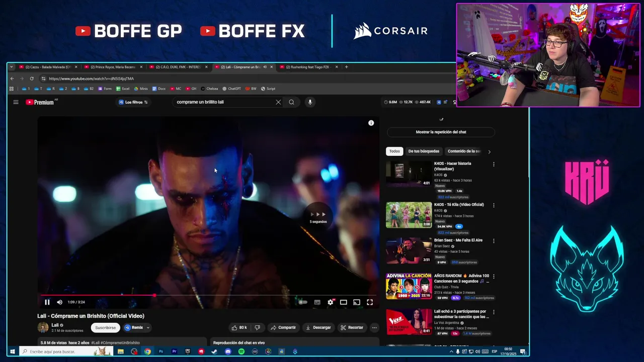The image size is (644, 362).
Task: Click the Suscribirse button
Action: pyautogui.click(x=105, y=327)
